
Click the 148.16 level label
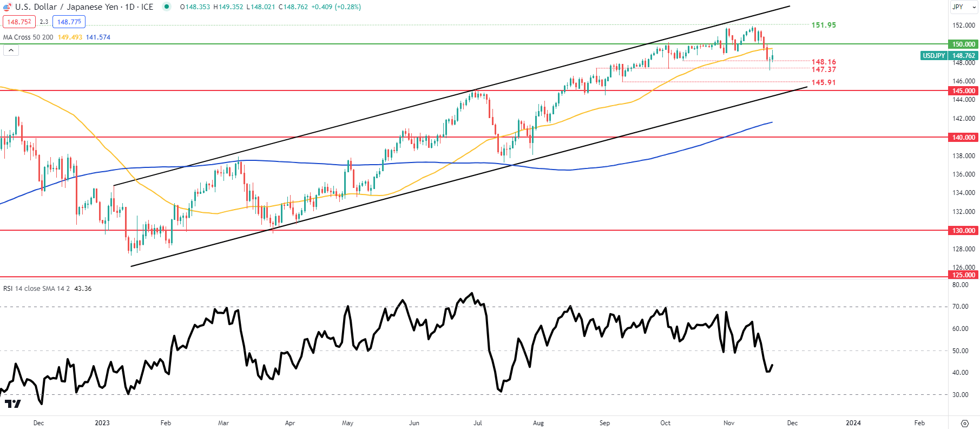click(x=824, y=62)
